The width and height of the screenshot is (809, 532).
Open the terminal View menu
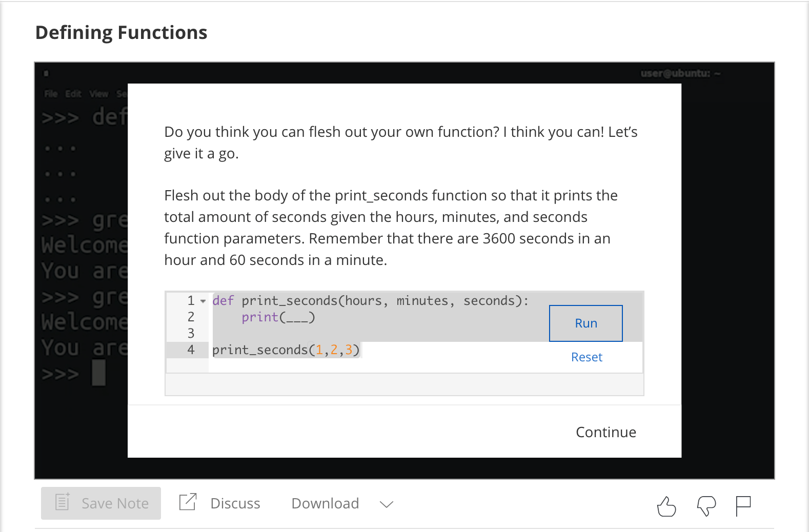click(x=99, y=94)
